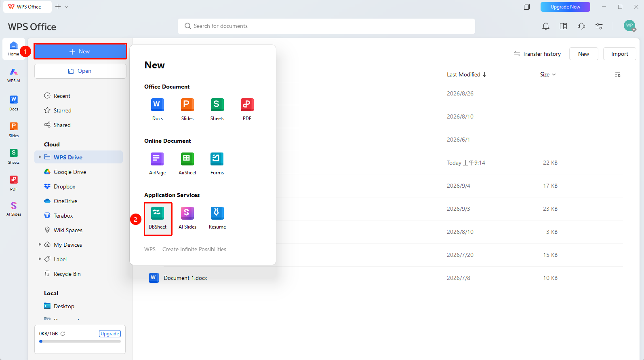Click the Search for documents field

326,26
